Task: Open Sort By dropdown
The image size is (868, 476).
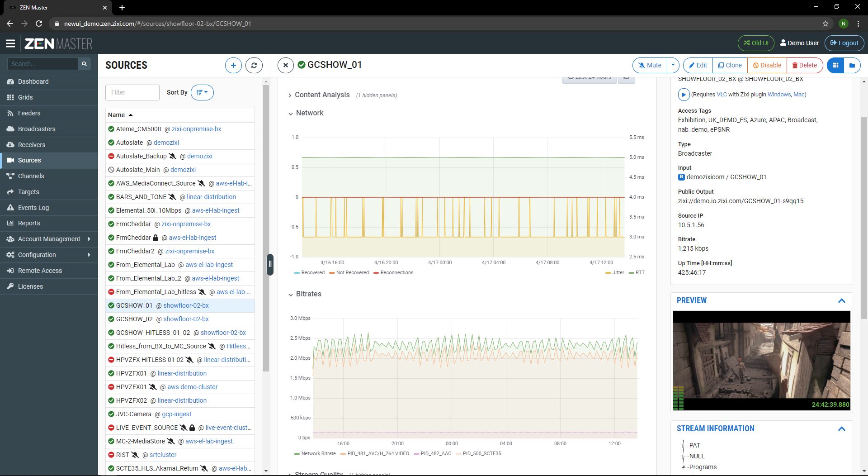Action: (x=202, y=92)
